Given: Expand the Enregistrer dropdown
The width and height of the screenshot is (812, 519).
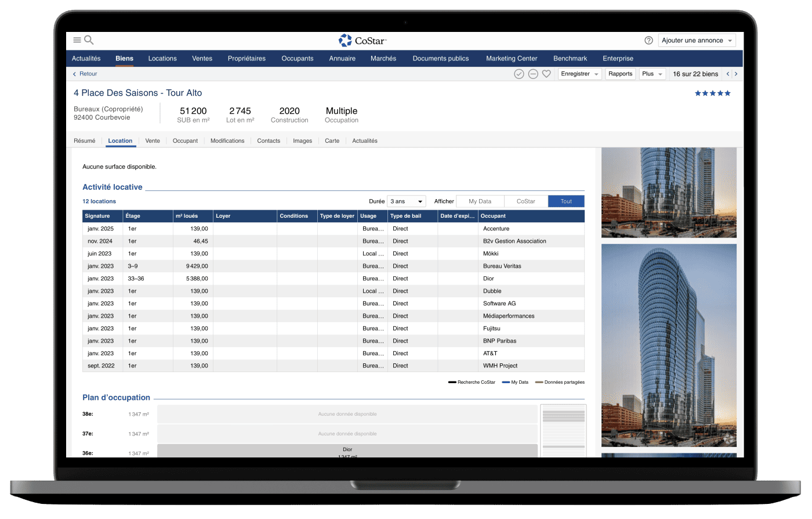Looking at the screenshot, I should click(579, 74).
